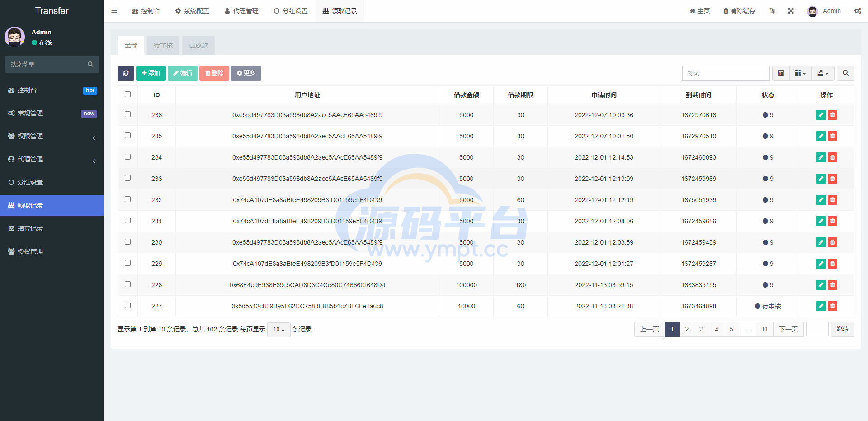Click the hamburger menu toggle icon
The width and height of the screenshot is (868, 421).
pos(114,11)
